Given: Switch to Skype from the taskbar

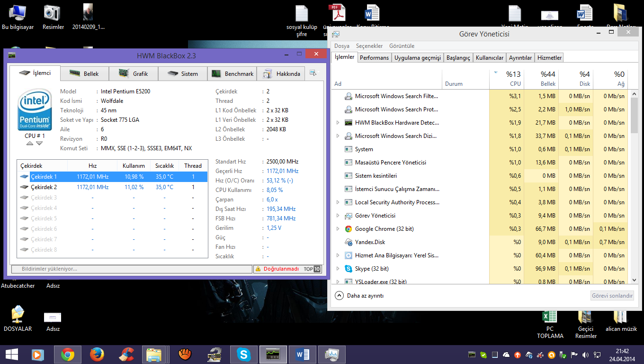Looking at the screenshot, I should (x=244, y=354).
